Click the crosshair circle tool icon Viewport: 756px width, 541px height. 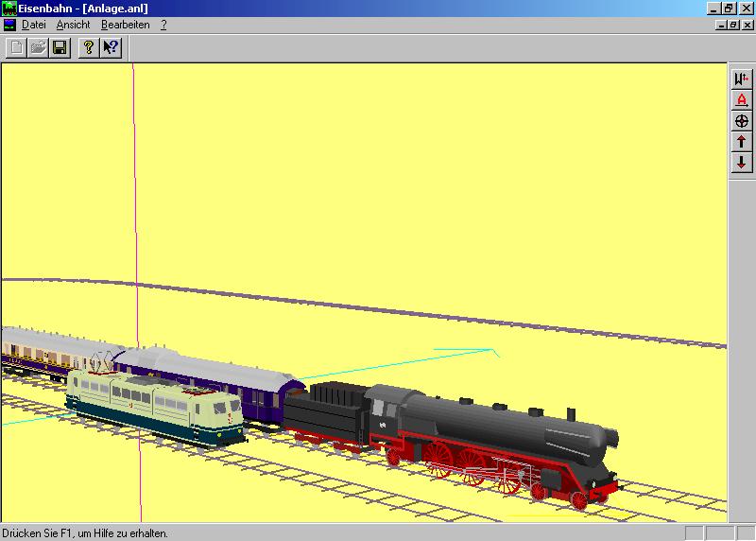tap(741, 121)
